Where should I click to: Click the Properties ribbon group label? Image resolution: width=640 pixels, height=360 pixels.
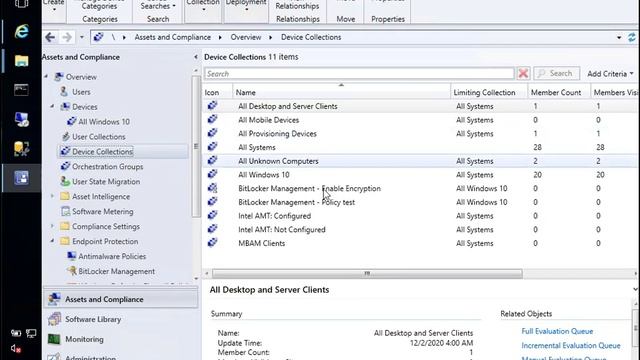388,19
